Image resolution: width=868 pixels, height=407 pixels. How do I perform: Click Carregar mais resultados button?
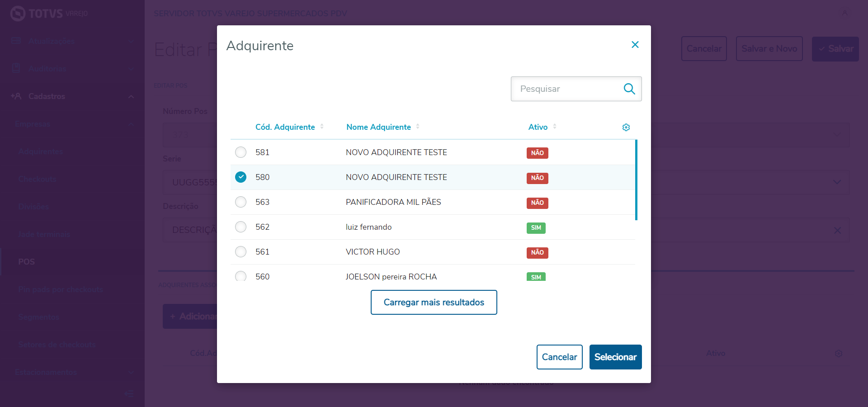pos(434,303)
